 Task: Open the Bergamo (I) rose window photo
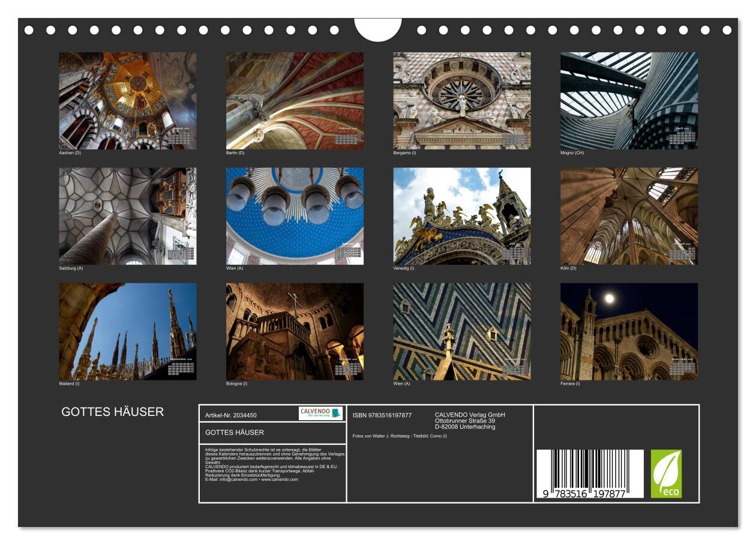tap(461, 100)
